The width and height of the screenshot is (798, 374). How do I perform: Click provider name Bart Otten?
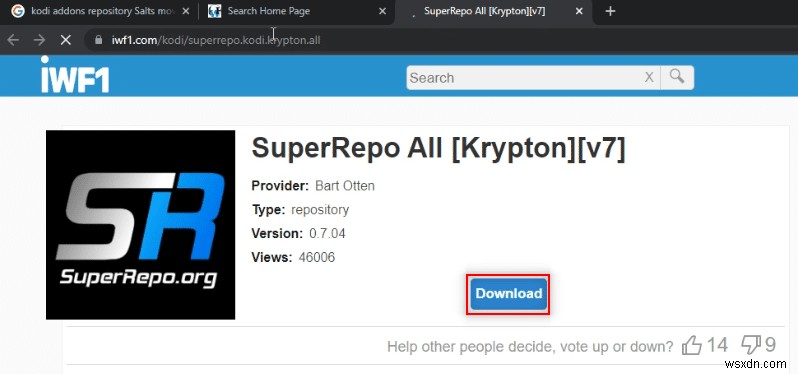point(345,186)
